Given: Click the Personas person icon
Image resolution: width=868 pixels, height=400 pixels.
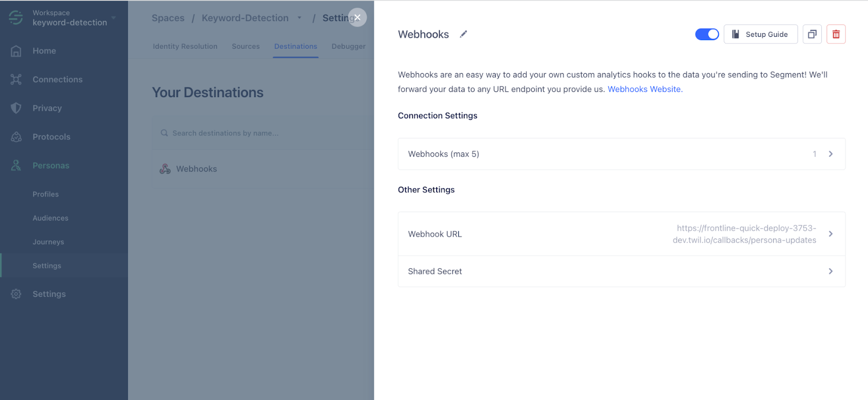Looking at the screenshot, I should [x=16, y=166].
